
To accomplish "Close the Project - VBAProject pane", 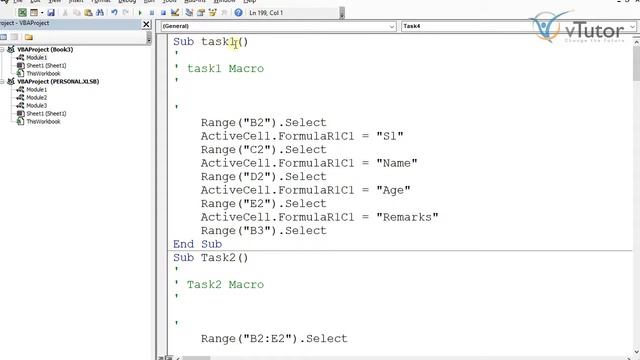I will point(146,24).
